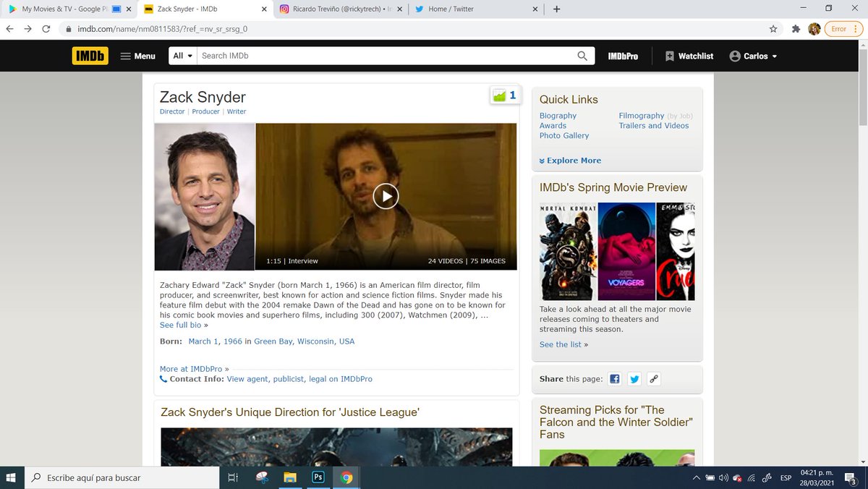This screenshot has height=489, width=868.
Task: Open See the list link
Action: pyautogui.click(x=561, y=345)
